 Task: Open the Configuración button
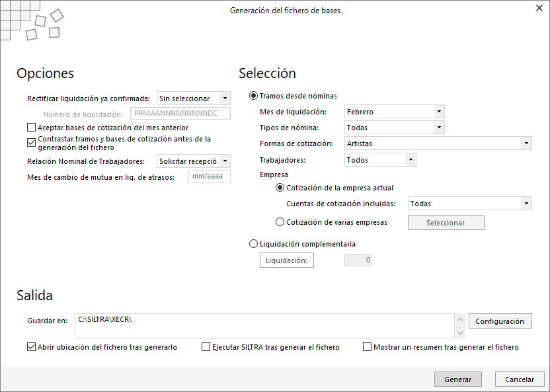click(500, 321)
